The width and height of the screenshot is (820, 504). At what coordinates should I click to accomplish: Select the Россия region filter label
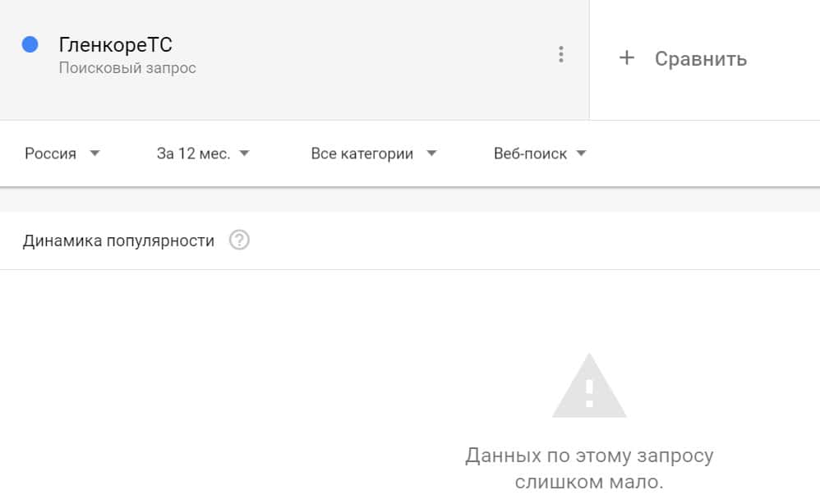click(50, 153)
